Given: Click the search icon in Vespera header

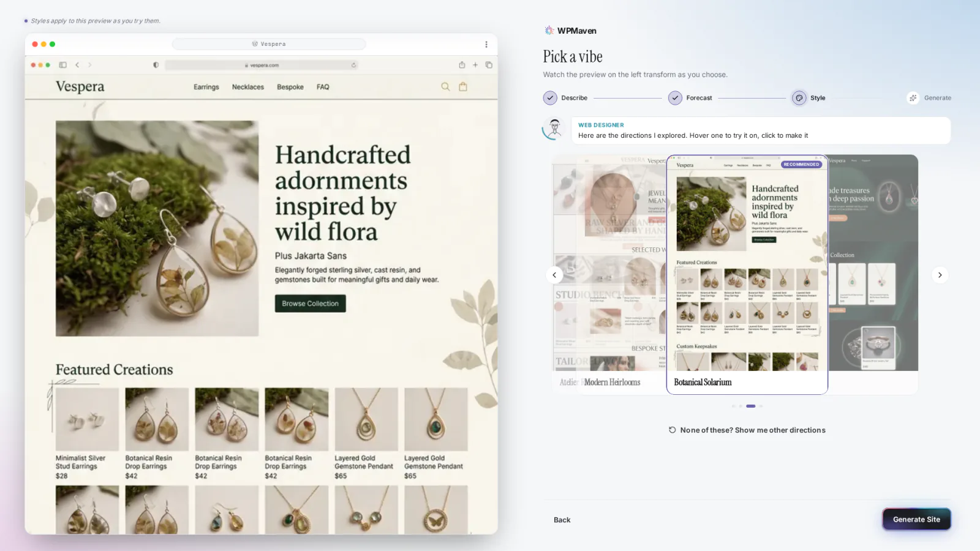Looking at the screenshot, I should [x=445, y=87].
